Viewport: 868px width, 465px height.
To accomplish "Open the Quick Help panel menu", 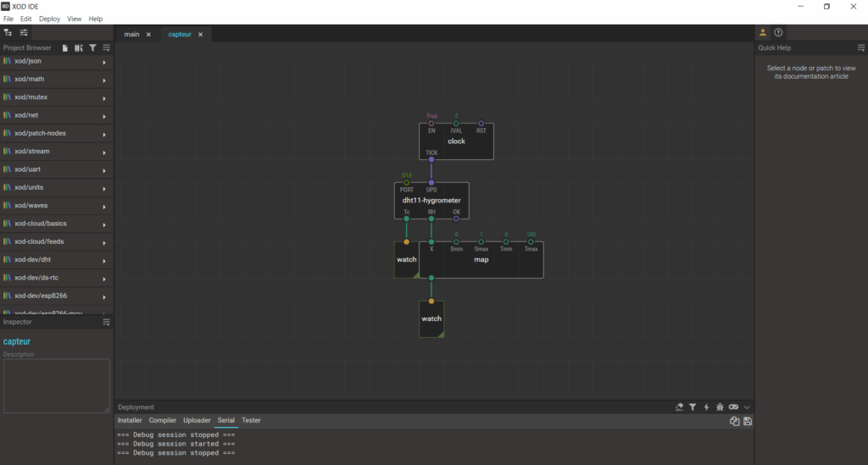I will click(x=861, y=48).
